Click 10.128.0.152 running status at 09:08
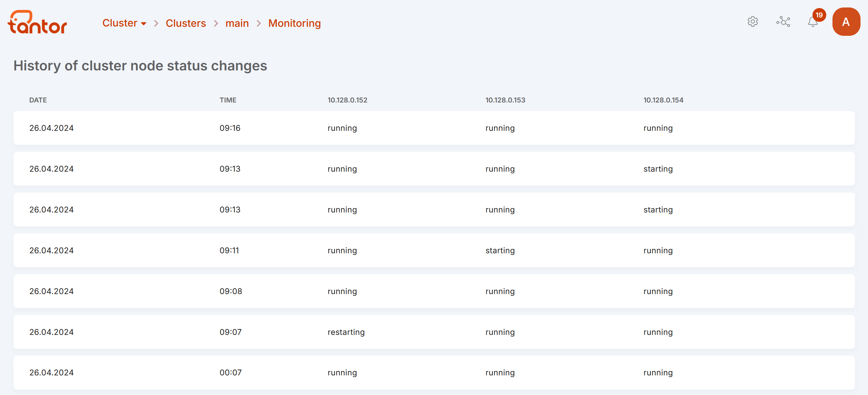Viewport: 868px width, 395px height. [342, 291]
